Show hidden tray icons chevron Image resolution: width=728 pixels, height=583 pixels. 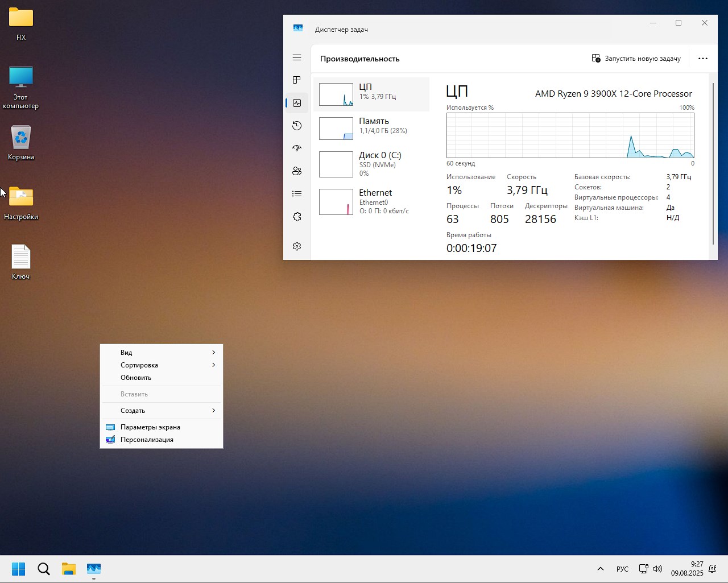click(600, 569)
